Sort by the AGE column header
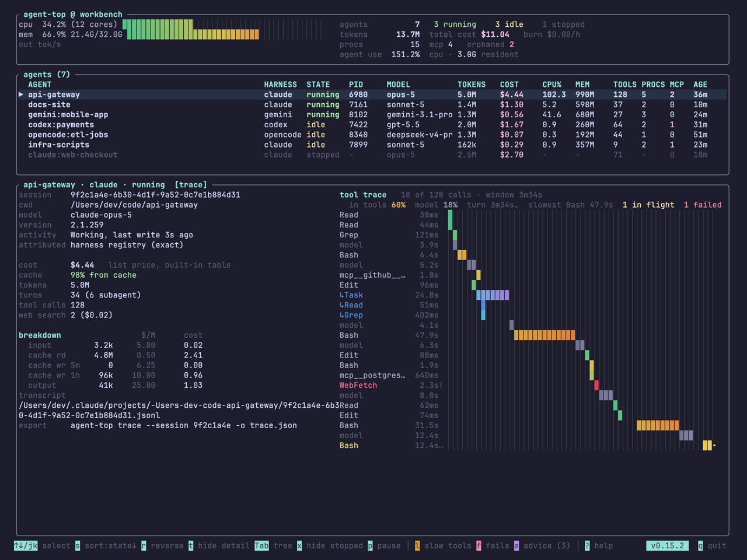Viewport: 747px width, 560px height. coord(700,85)
